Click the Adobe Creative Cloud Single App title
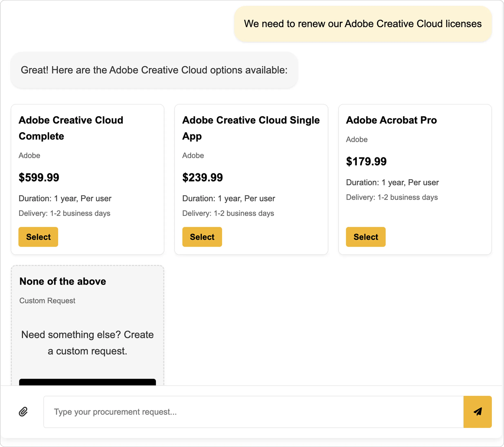The height and width of the screenshot is (447, 504). [251, 128]
